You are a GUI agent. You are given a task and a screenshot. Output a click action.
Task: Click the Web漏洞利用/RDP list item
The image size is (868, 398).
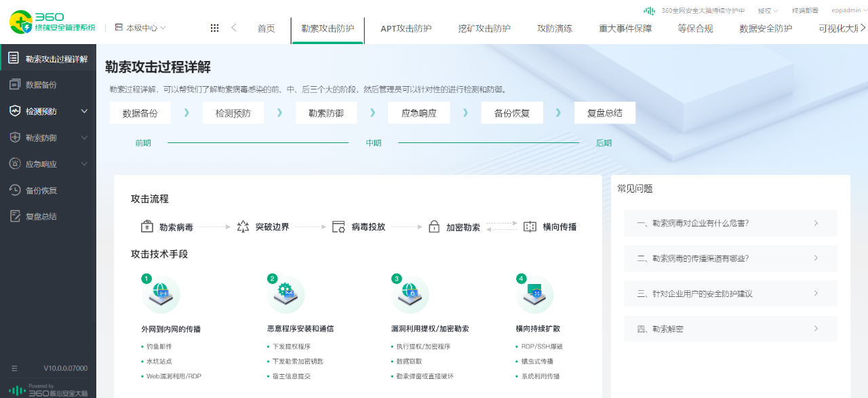tap(174, 376)
